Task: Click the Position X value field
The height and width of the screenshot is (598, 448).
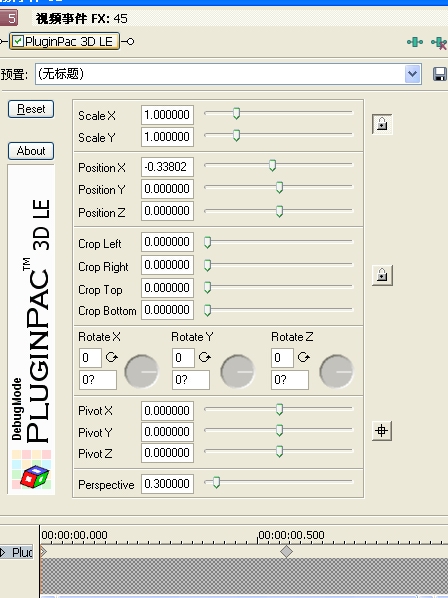Action: (167, 167)
